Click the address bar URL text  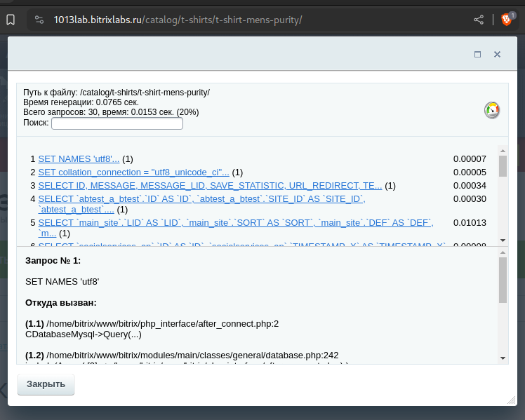178,20
